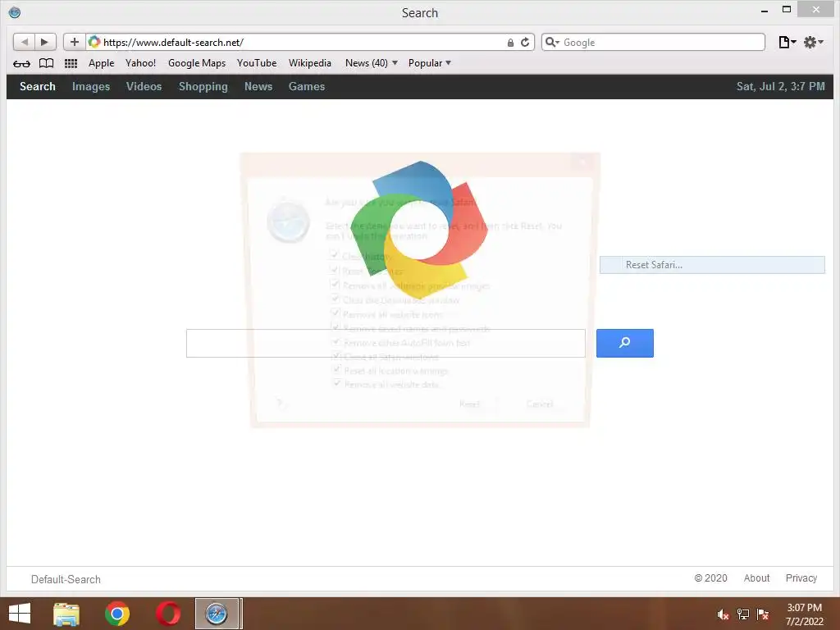Switch to the Videos tab
The width and height of the screenshot is (840, 630).
click(144, 86)
